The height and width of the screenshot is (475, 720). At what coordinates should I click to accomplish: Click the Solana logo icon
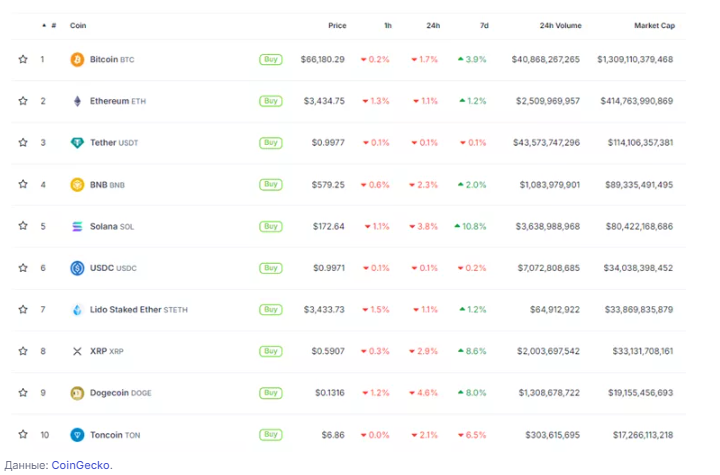point(77,226)
